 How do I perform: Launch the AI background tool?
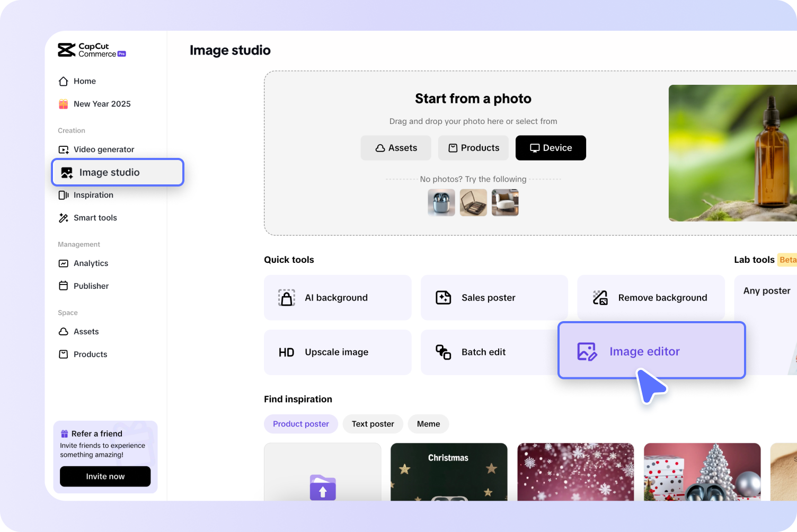(x=337, y=298)
